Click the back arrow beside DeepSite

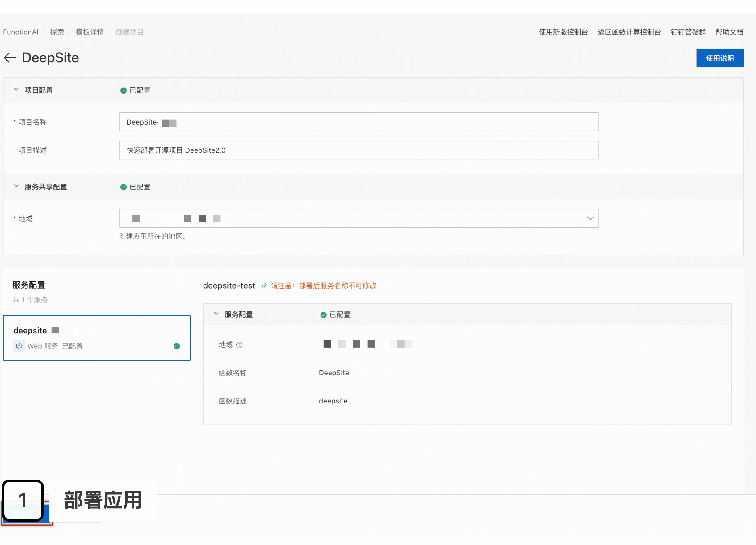pyautogui.click(x=10, y=58)
